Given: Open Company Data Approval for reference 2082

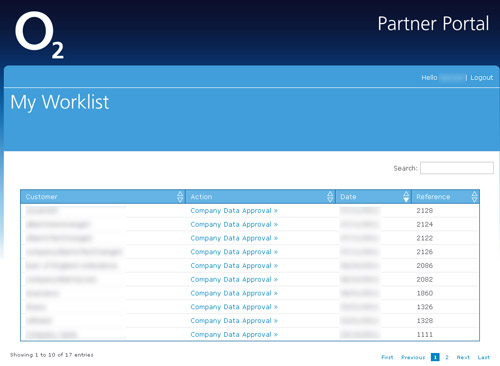Looking at the screenshot, I should tap(234, 280).
